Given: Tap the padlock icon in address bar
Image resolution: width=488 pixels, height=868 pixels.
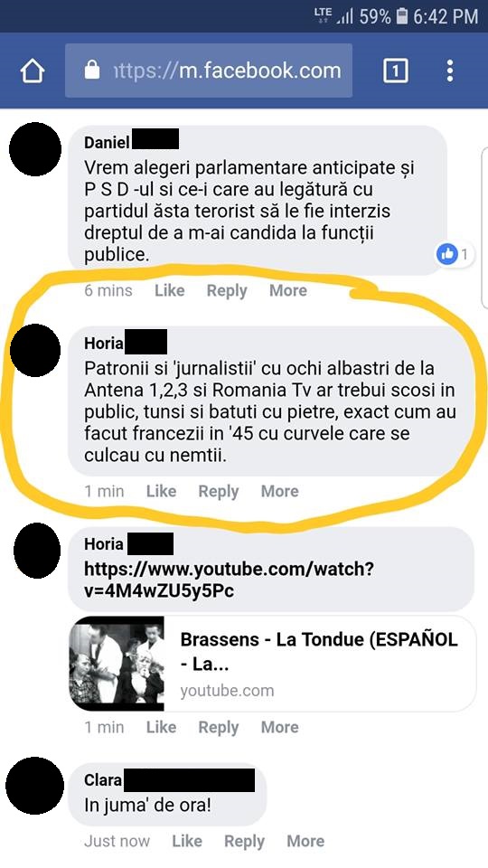Looking at the screenshot, I should (x=92, y=71).
